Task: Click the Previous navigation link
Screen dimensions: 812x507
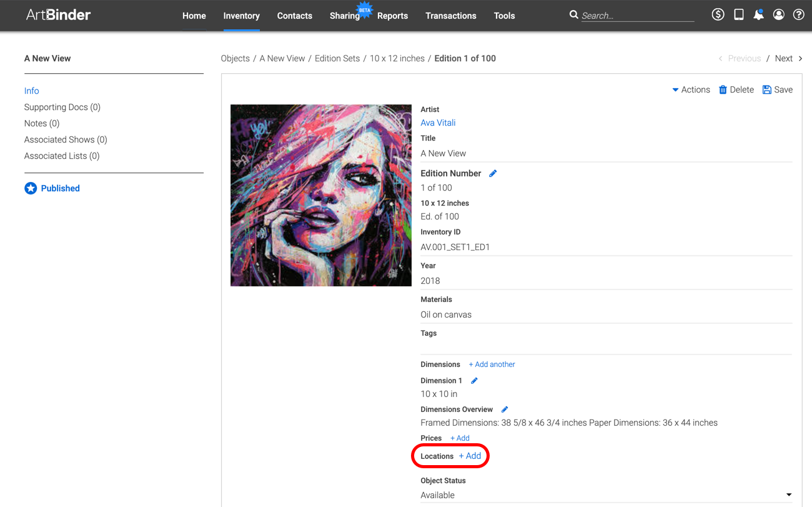Action: pos(745,58)
